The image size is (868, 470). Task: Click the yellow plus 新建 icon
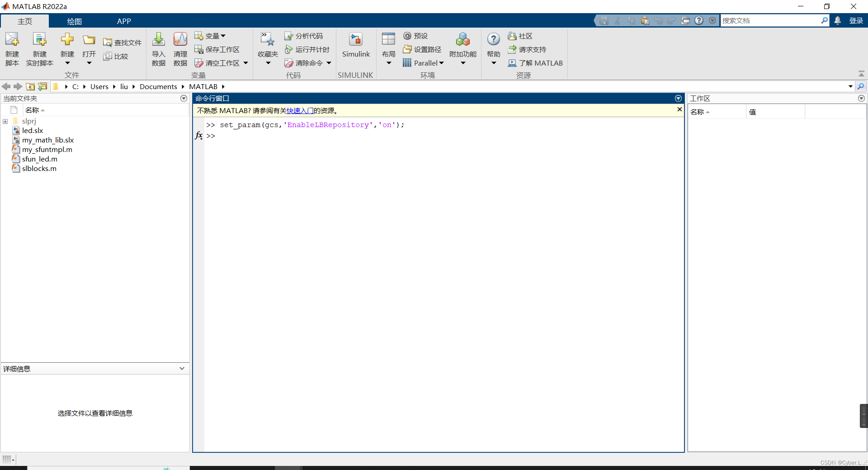(x=67, y=40)
